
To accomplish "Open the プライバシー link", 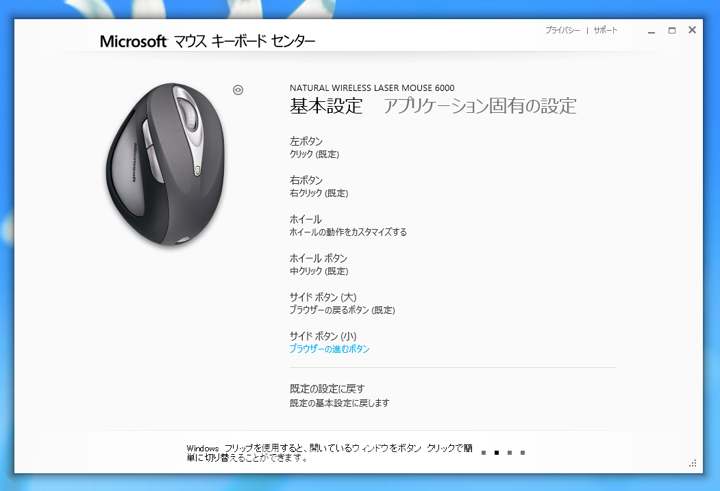I will 562,30.
